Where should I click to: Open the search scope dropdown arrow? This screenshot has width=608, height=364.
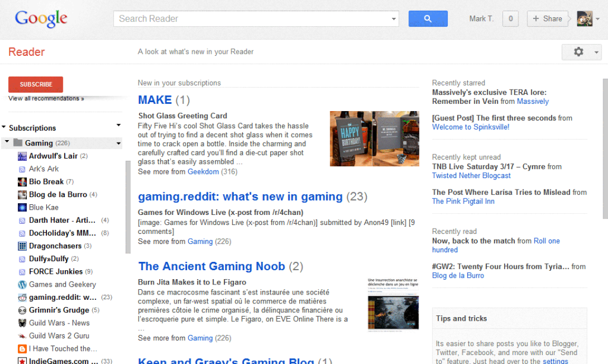(x=394, y=18)
